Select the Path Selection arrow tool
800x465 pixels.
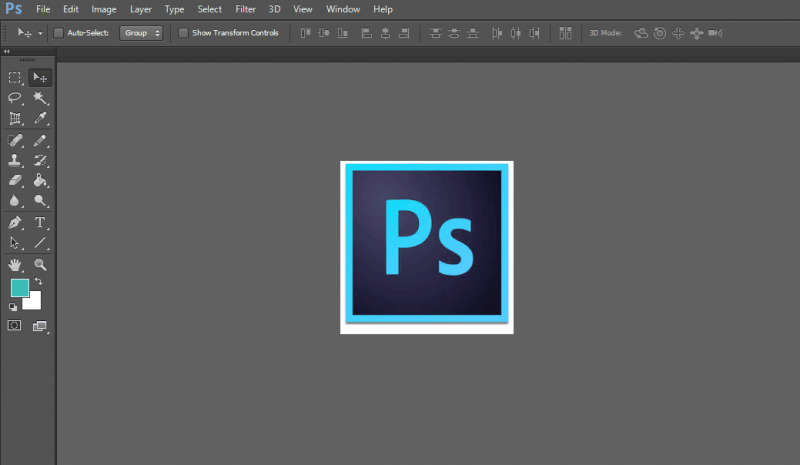pyautogui.click(x=14, y=243)
